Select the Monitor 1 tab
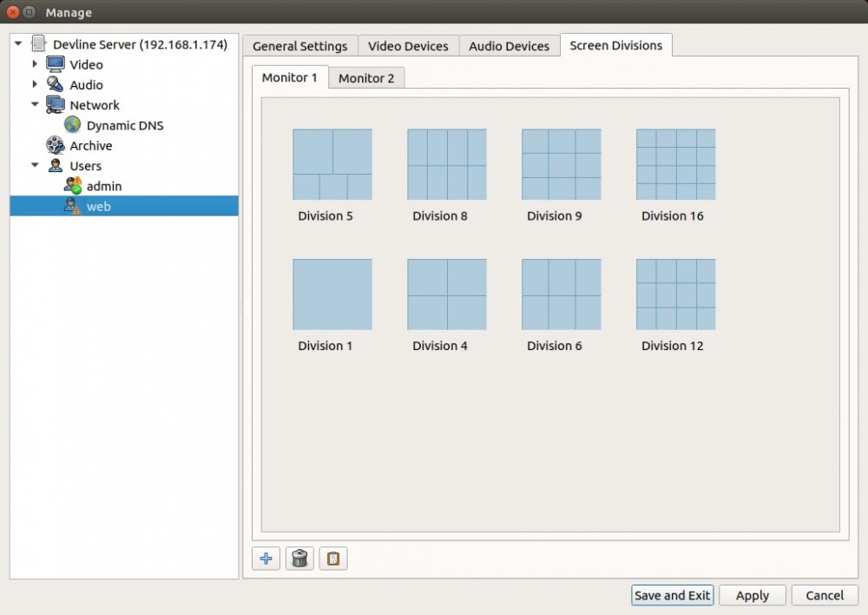This screenshot has width=868, height=615. 290,77
